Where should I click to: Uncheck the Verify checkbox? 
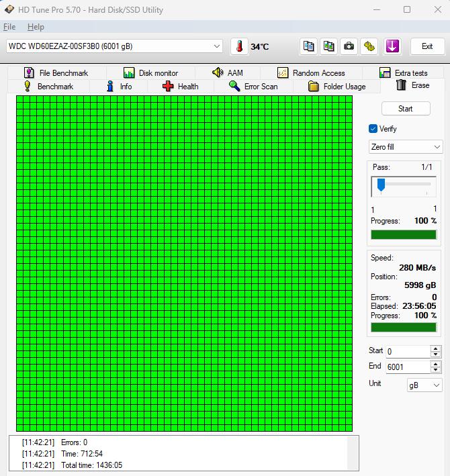tap(373, 129)
